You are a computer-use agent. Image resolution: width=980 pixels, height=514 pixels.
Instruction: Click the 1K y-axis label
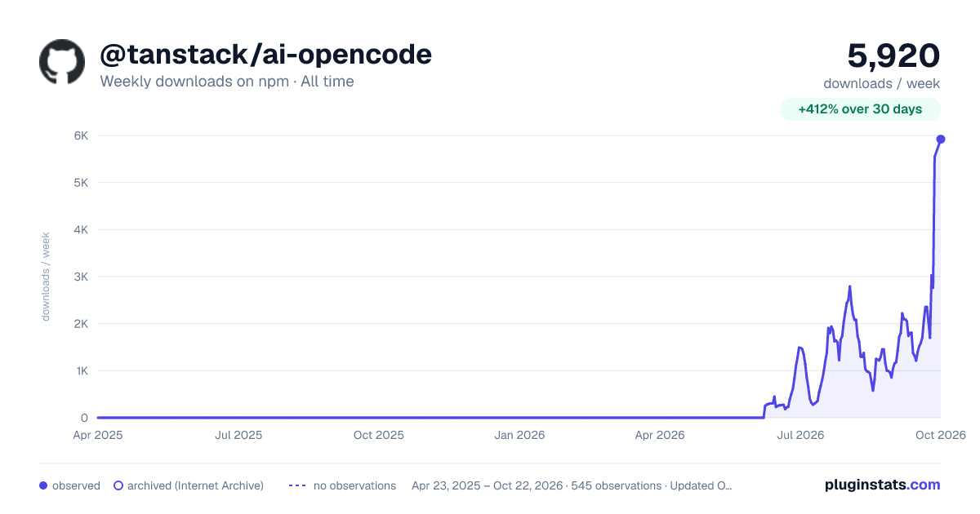click(81, 370)
